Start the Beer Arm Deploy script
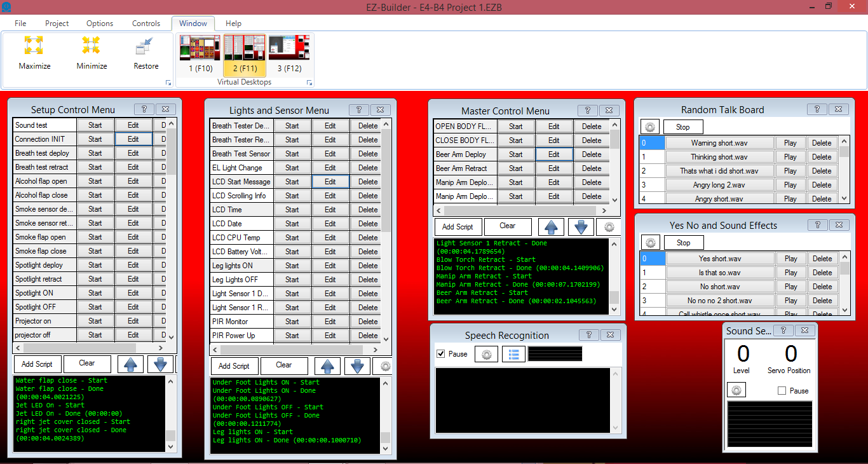The image size is (868, 464). (516, 154)
